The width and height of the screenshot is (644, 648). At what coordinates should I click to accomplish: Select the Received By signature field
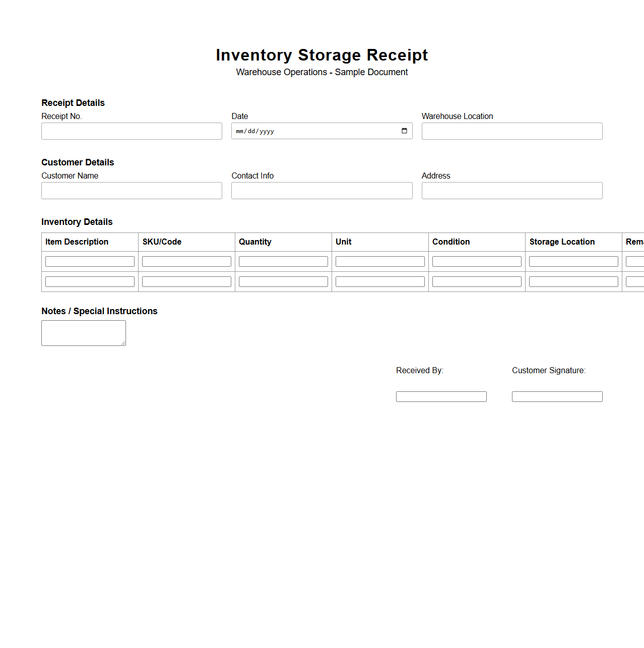click(x=441, y=396)
